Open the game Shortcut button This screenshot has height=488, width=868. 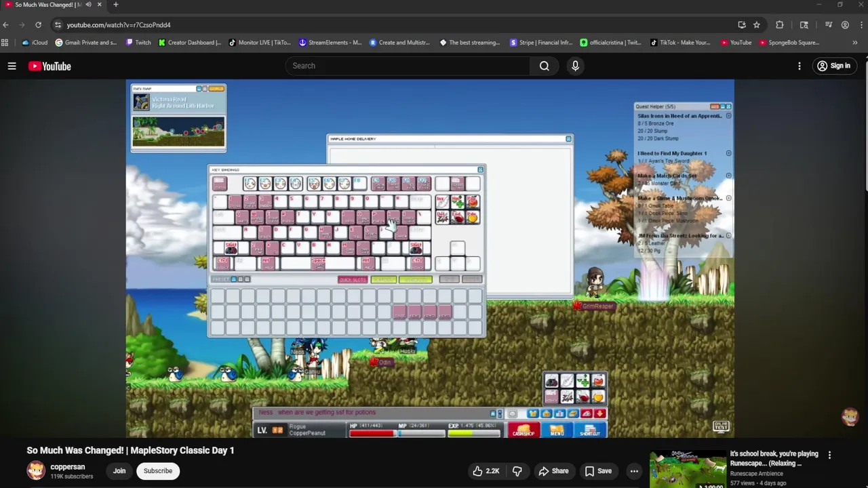click(x=590, y=430)
